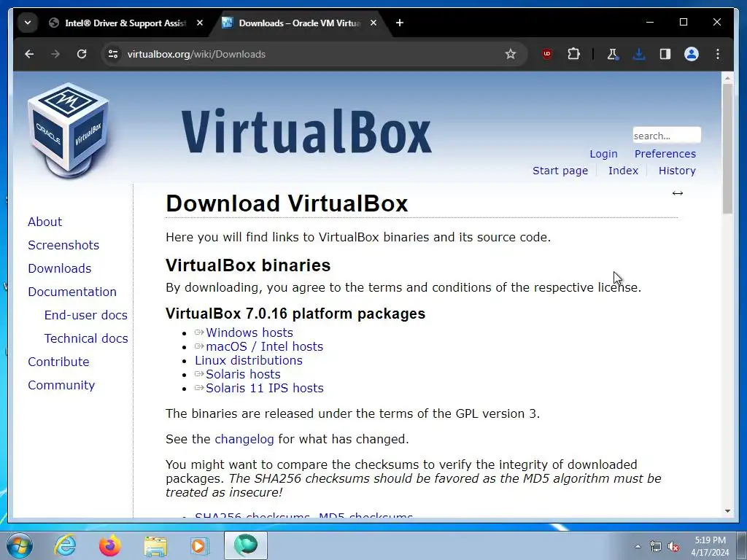This screenshot has width=747, height=560.
Task: Open Downloads in the sidebar
Action: pos(60,268)
